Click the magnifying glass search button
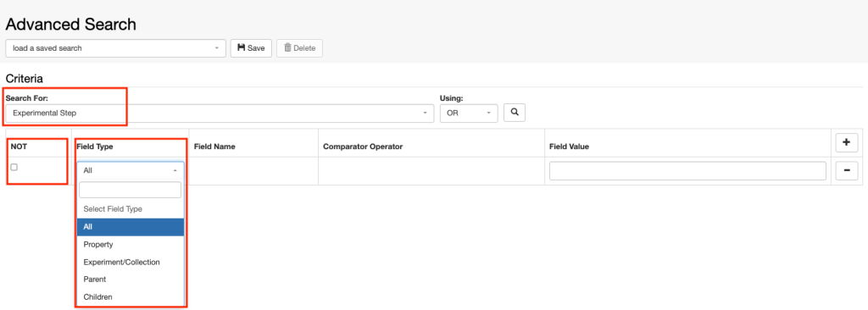 coord(515,113)
